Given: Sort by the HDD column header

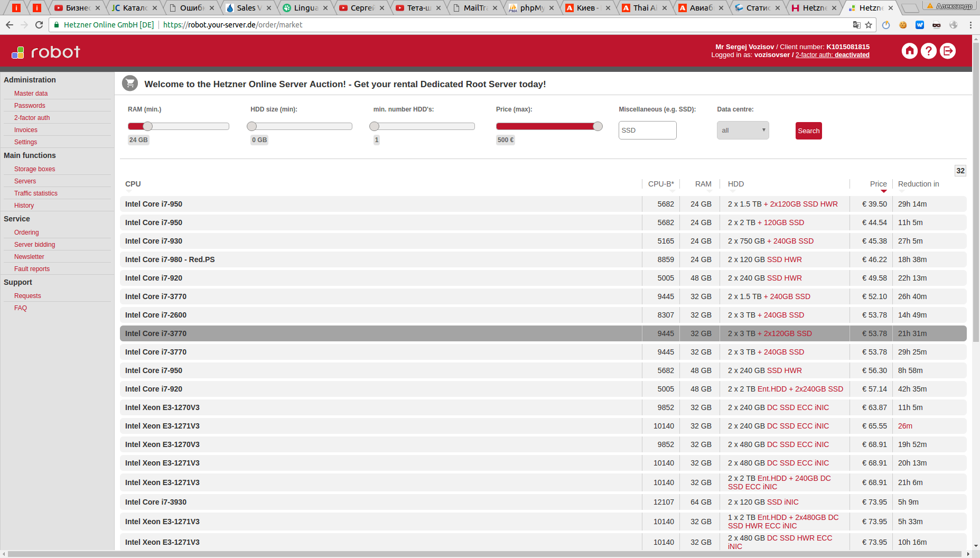Looking at the screenshot, I should click(736, 184).
